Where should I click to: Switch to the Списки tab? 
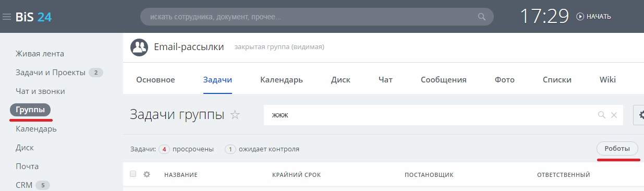pyautogui.click(x=557, y=80)
